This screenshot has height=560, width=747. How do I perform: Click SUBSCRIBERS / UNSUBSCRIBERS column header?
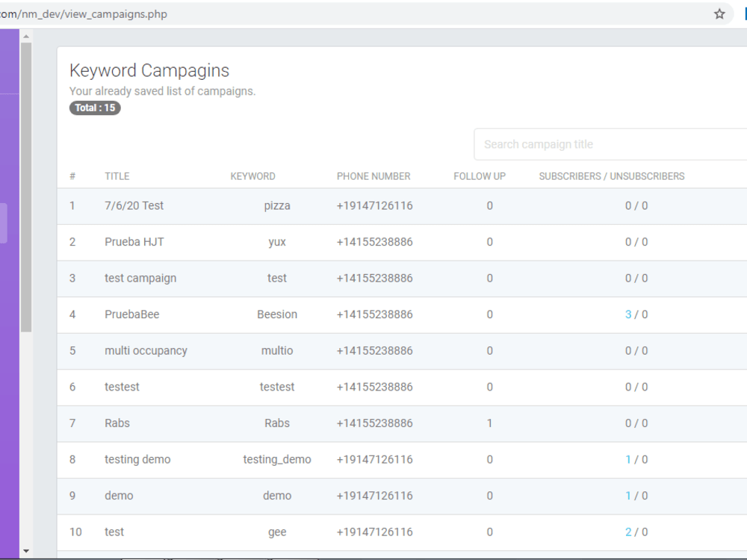(612, 176)
